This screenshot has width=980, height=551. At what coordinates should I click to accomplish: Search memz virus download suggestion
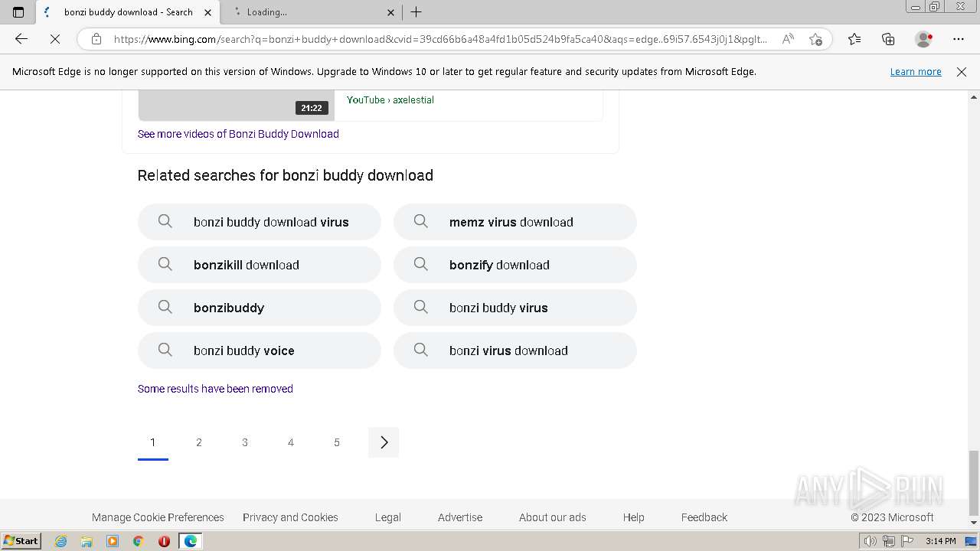tap(515, 222)
